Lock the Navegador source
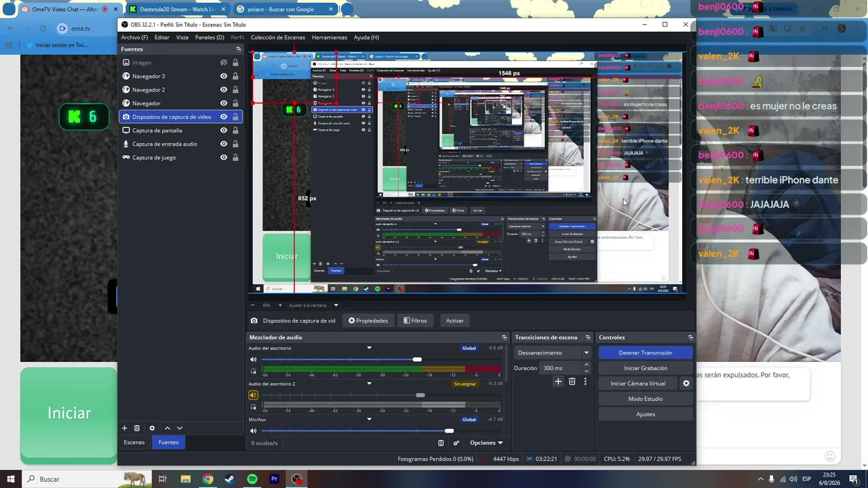868x488 pixels. 235,103
